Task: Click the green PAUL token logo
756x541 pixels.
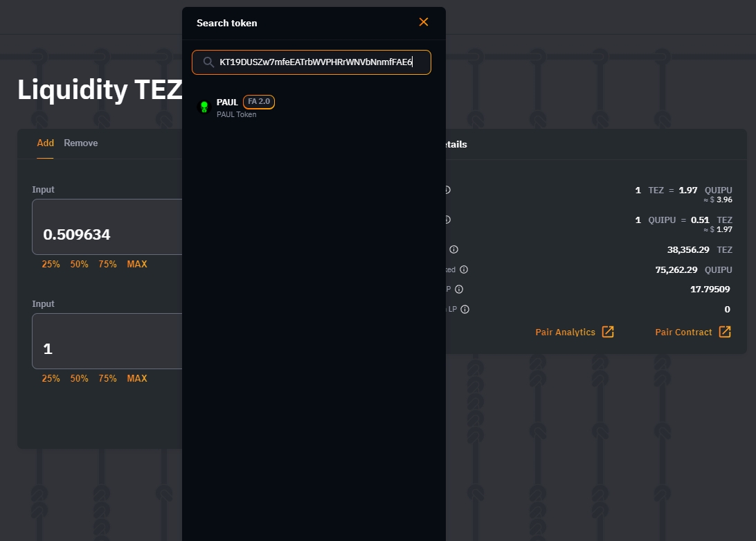Action: [x=204, y=107]
